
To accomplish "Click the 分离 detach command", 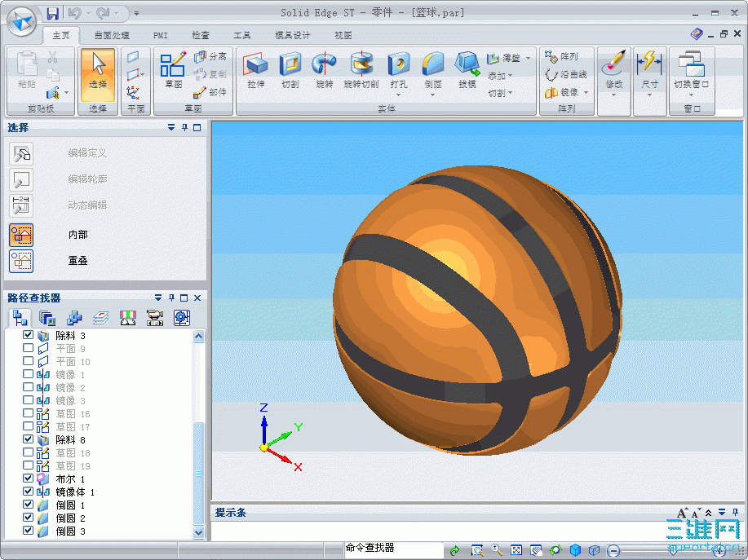I will click(210, 57).
